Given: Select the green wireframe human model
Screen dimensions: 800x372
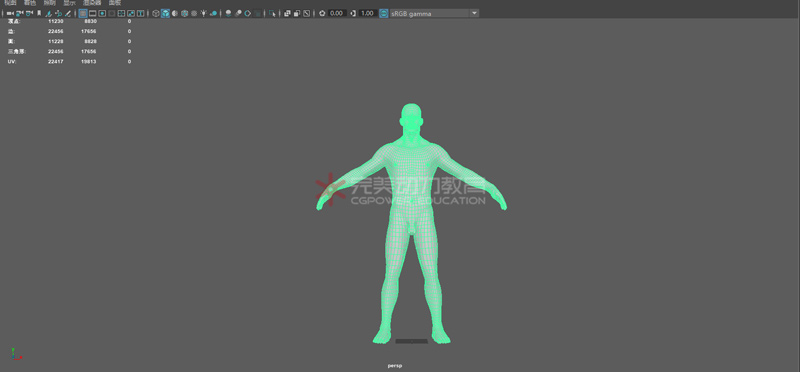Looking at the screenshot, I should point(411,225).
